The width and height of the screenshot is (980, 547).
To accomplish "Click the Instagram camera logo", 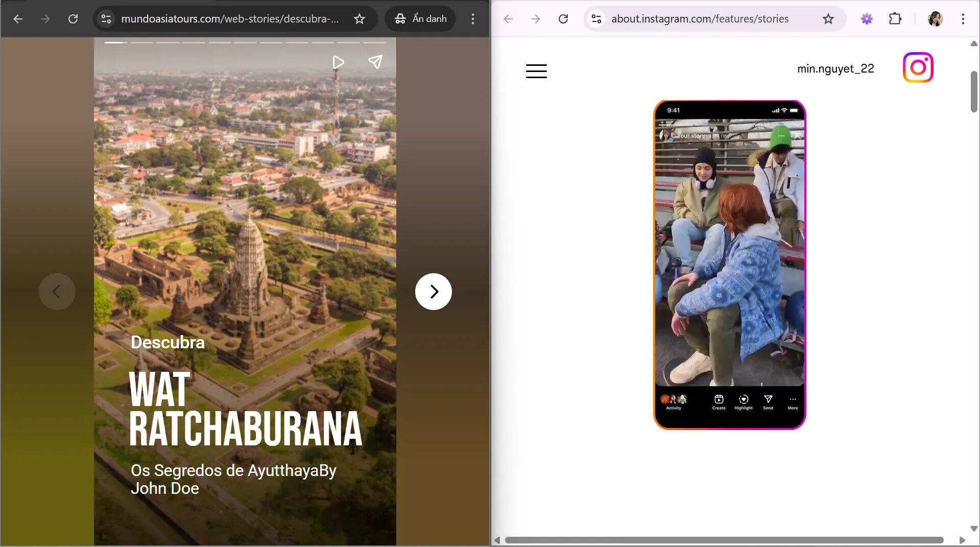I will click(918, 67).
